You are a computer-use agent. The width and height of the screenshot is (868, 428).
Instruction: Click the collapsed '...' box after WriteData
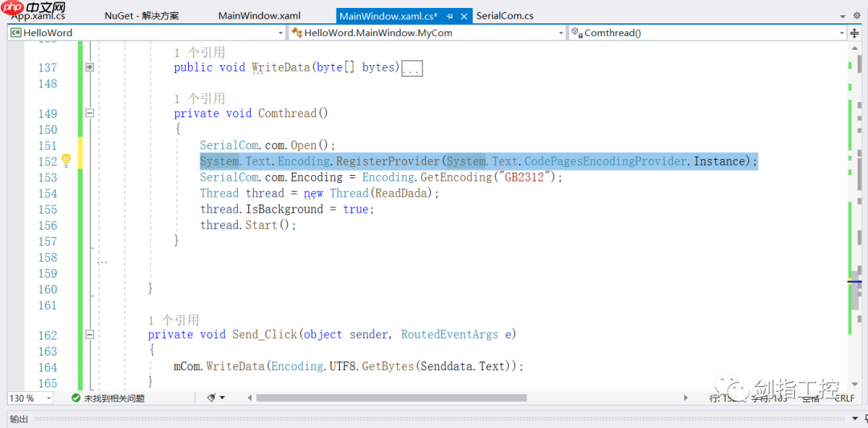(411, 68)
